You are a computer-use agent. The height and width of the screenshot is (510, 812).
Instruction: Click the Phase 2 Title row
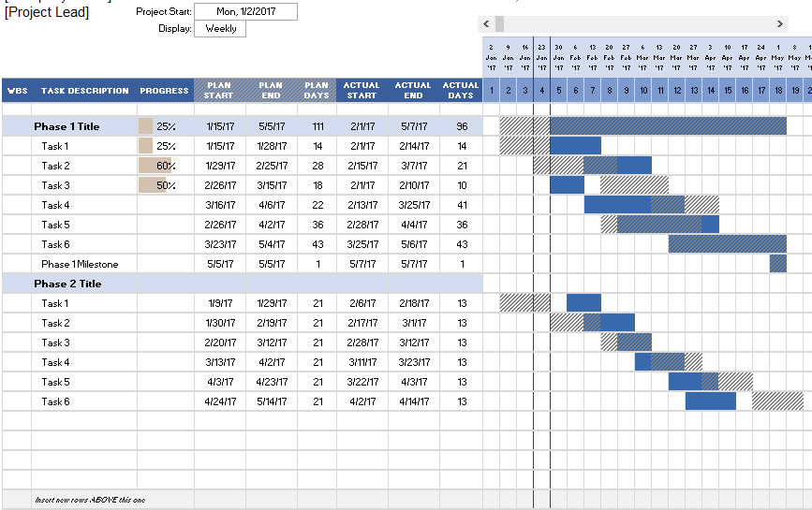tap(243, 284)
